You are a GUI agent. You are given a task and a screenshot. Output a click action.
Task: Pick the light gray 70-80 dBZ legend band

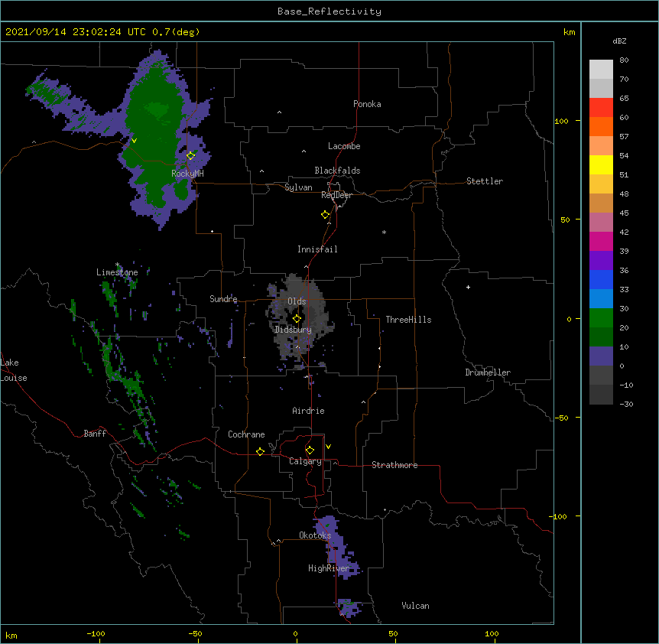tap(601, 70)
